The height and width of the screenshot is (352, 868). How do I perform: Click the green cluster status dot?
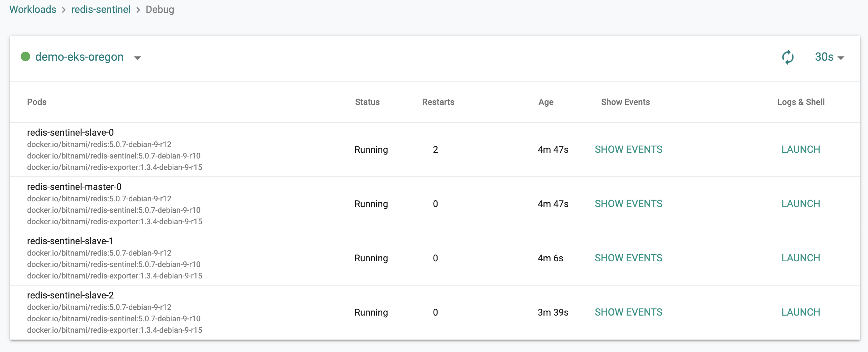25,56
